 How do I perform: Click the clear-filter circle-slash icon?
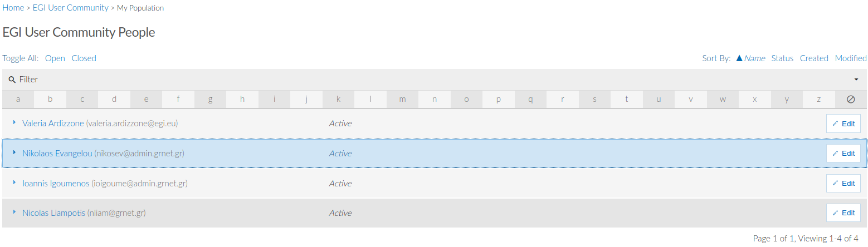[851, 100]
